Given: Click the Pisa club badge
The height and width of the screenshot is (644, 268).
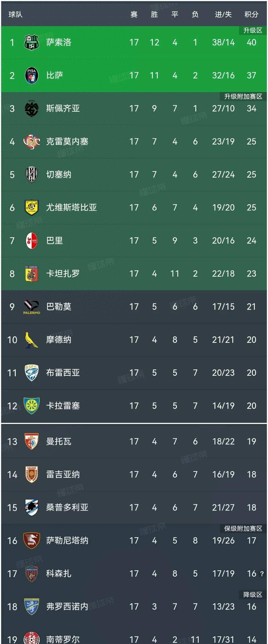Looking at the screenshot, I should pyautogui.click(x=32, y=76).
